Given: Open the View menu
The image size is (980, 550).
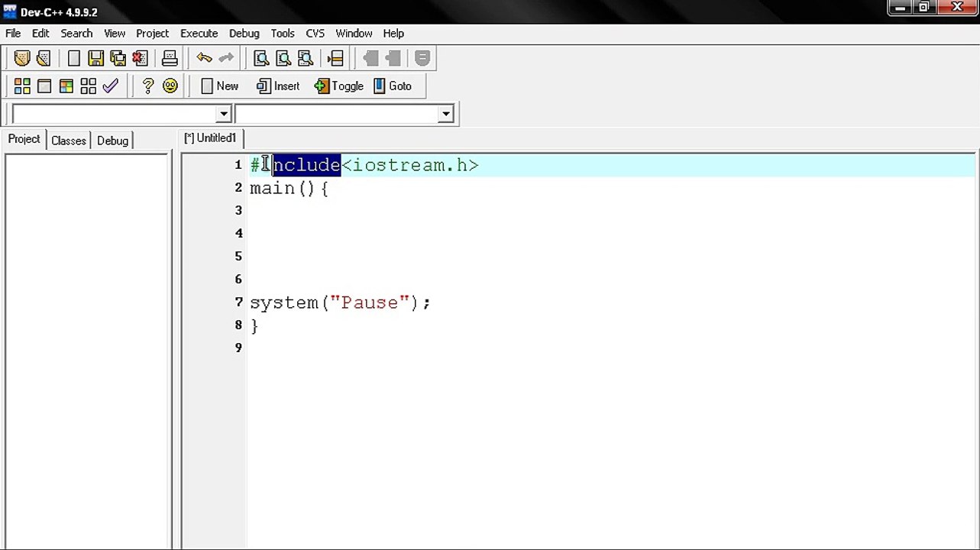Looking at the screenshot, I should (x=115, y=34).
